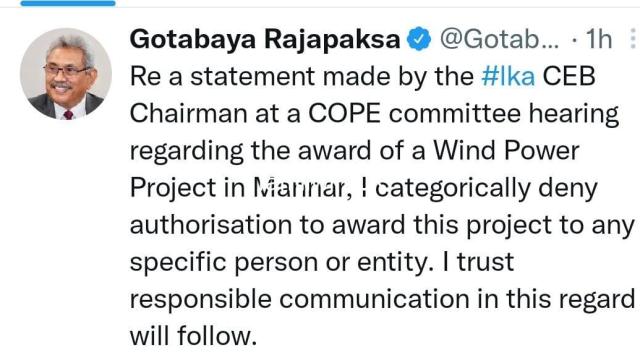The image size is (640, 363).
Task: Select the blue underlined active tab
Action: pyautogui.click(x=68, y=3)
